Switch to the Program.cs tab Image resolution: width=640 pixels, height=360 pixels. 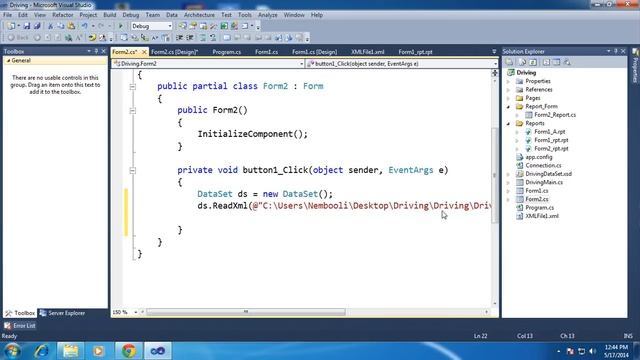tap(227, 52)
